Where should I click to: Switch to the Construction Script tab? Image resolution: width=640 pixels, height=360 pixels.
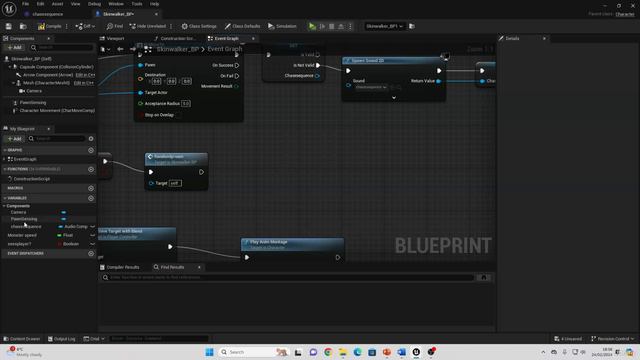point(177,38)
